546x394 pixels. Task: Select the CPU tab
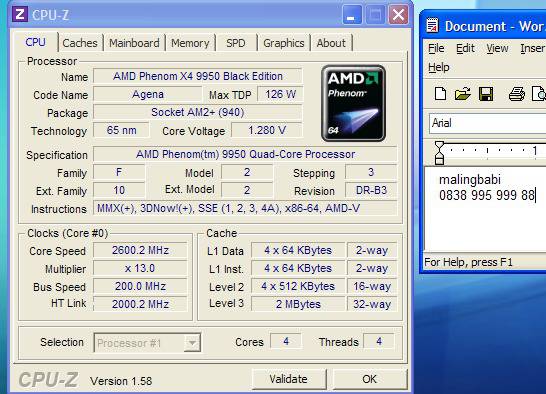point(36,42)
